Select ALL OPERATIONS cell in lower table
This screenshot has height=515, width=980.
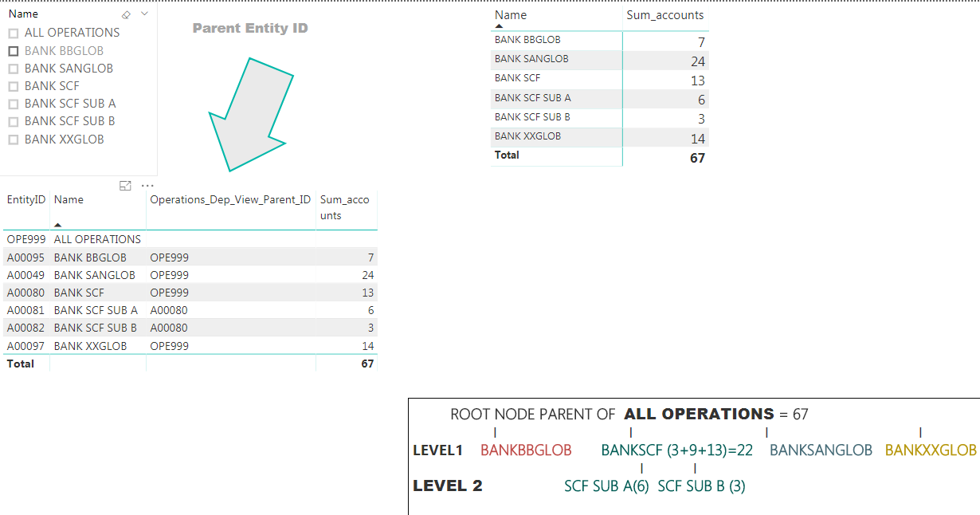click(97, 239)
